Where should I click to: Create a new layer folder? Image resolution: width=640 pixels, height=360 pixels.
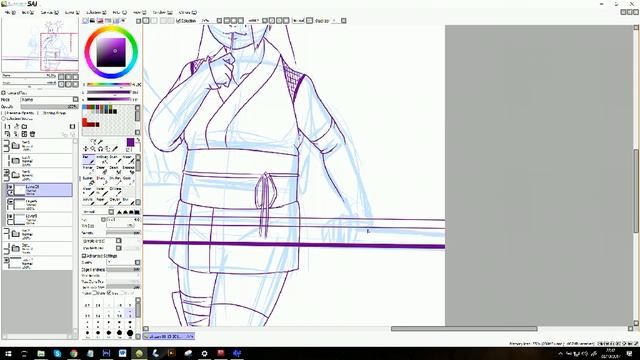(24, 127)
